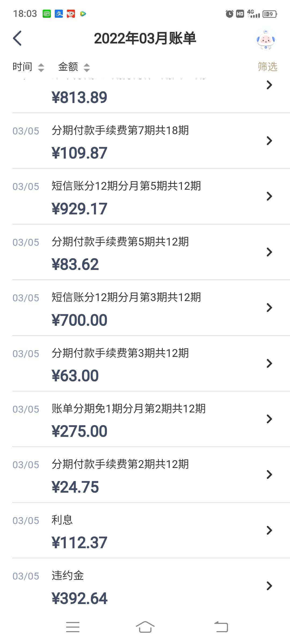Select the ¥700.00 短信账分 third installment item
Viewport: 290px width, 644px height.
tap(151, 308)
